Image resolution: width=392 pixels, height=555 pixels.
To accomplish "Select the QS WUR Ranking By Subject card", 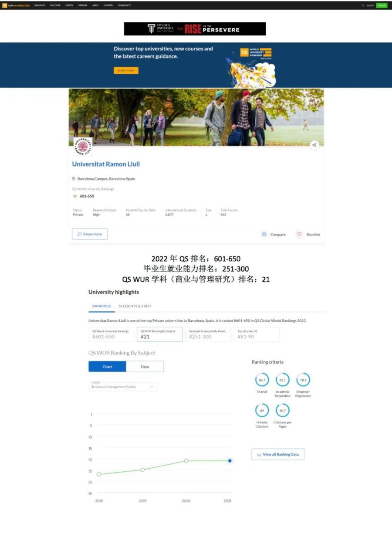I will [160, 334].
